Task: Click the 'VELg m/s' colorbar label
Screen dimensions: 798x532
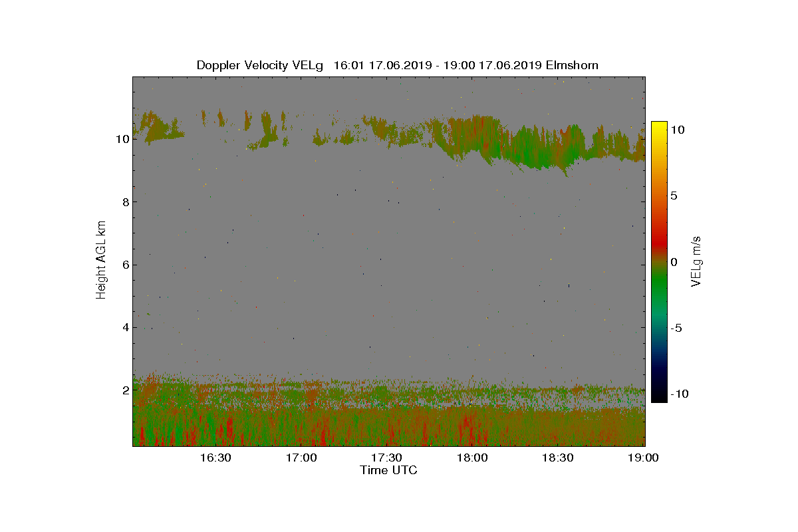Action: tap(696, 260)
